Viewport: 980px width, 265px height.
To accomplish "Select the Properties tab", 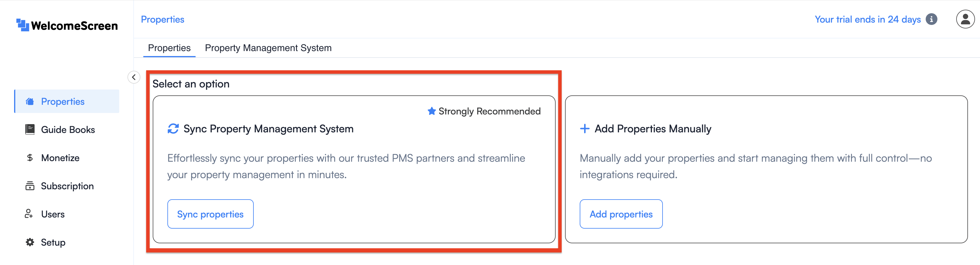I will tap(169, 48).
